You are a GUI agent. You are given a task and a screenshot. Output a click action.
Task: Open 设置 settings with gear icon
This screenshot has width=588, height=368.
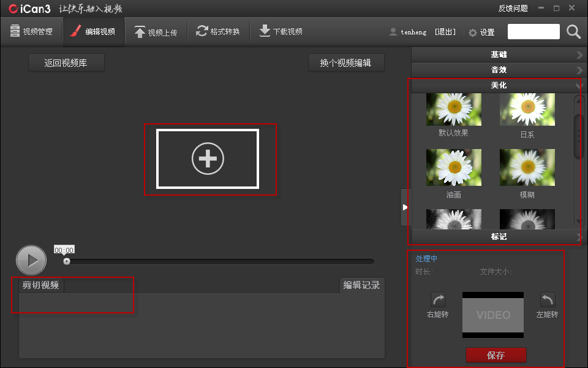coord(481,33)
